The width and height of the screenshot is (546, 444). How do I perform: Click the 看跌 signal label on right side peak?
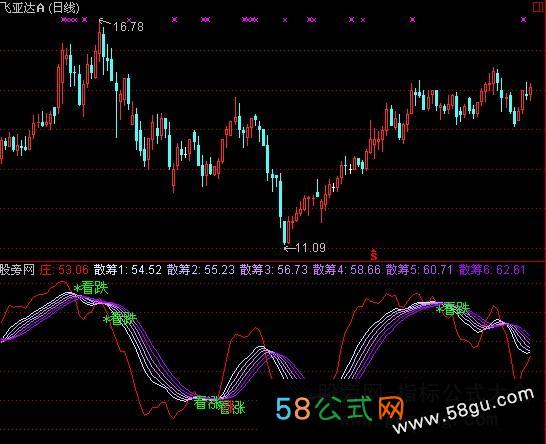pyautogui.click(x=453, y=309)
